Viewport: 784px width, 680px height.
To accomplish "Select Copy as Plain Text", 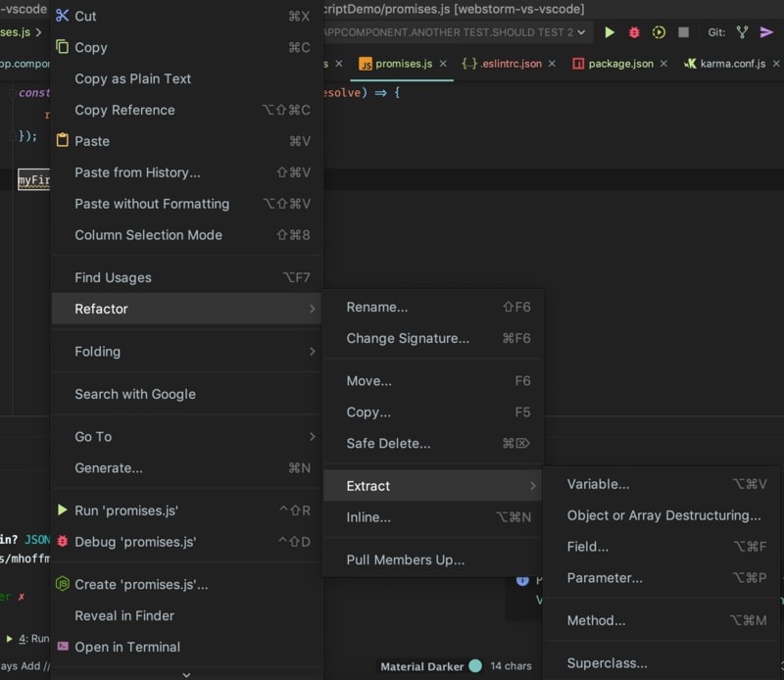I will tap(187, 78).
